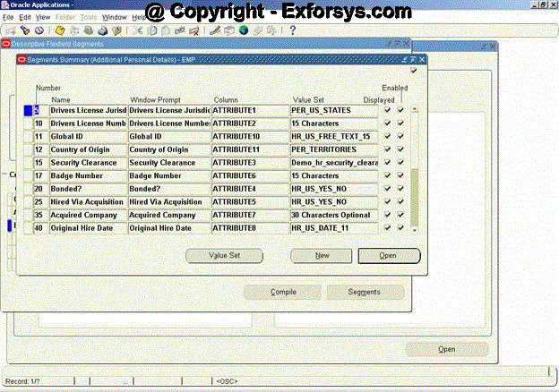Open the File menu

[x=8, y=17]
